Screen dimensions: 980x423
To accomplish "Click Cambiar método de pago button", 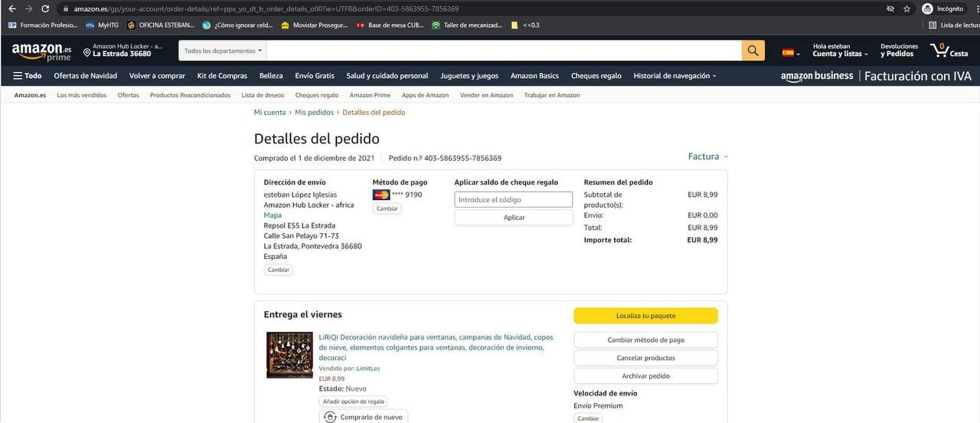I will pos(645,339).
